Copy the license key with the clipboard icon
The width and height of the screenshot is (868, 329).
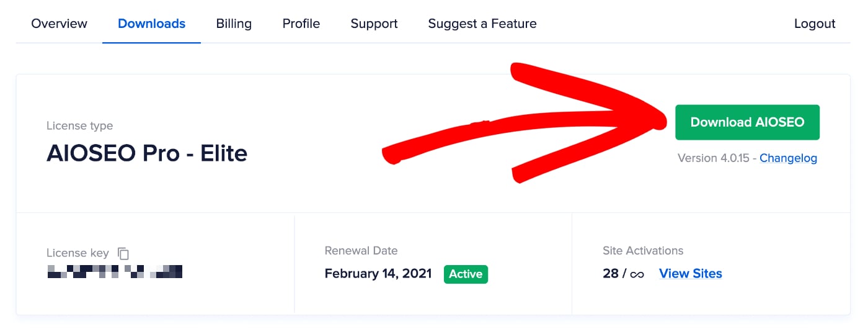(123, 253)
